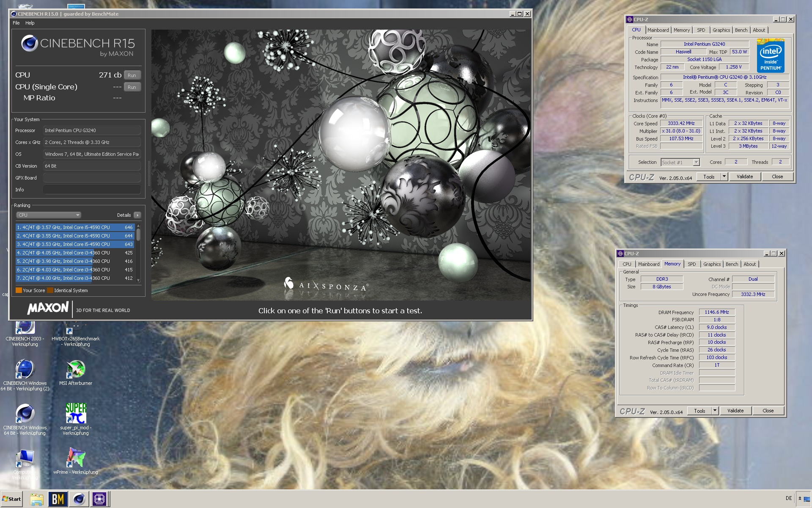Select ranking entry 1 i5-4590 at 3.57 GHz
The width and height of the screenshot is (812, 508).
click(75, 227)
